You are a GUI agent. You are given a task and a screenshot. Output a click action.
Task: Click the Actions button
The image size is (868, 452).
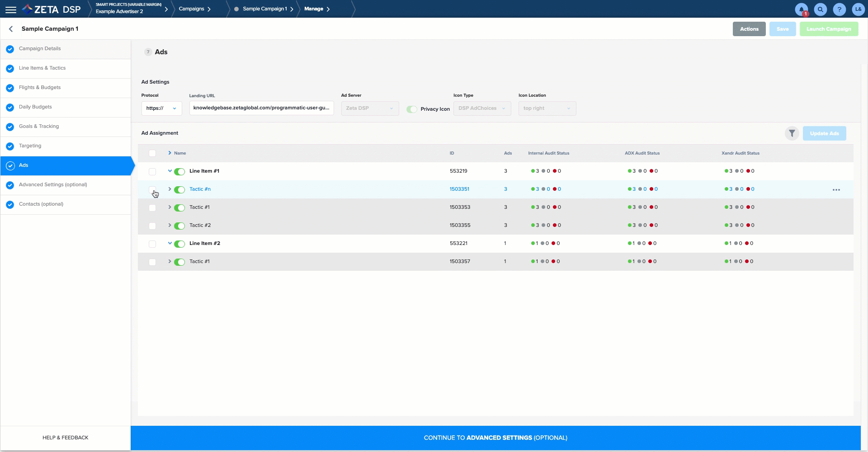pyautogui.click(x=749, y=29)
